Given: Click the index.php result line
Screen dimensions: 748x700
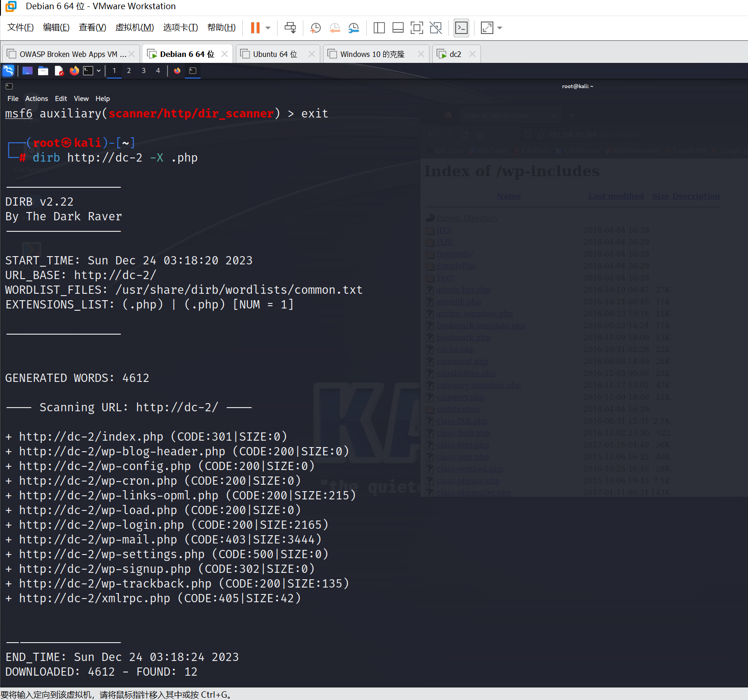Looking at the screenshot, I should pyautogui.click(x=146, y=437).
